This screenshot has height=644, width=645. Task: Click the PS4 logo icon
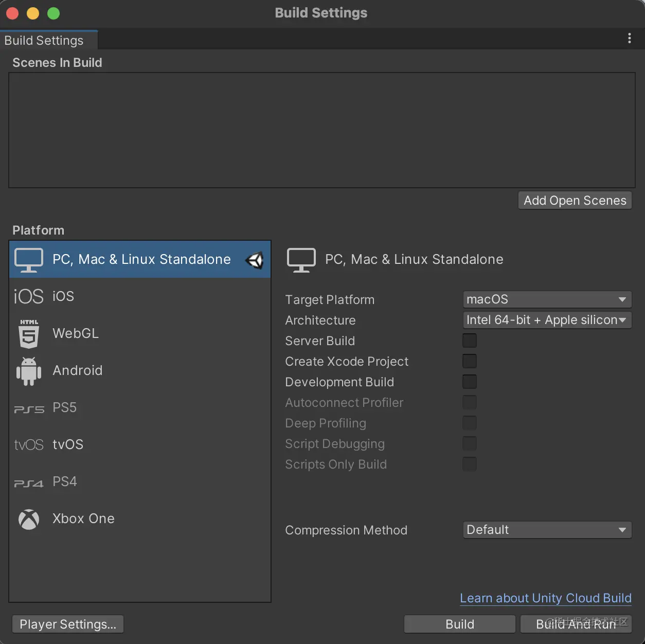(29, 484)
